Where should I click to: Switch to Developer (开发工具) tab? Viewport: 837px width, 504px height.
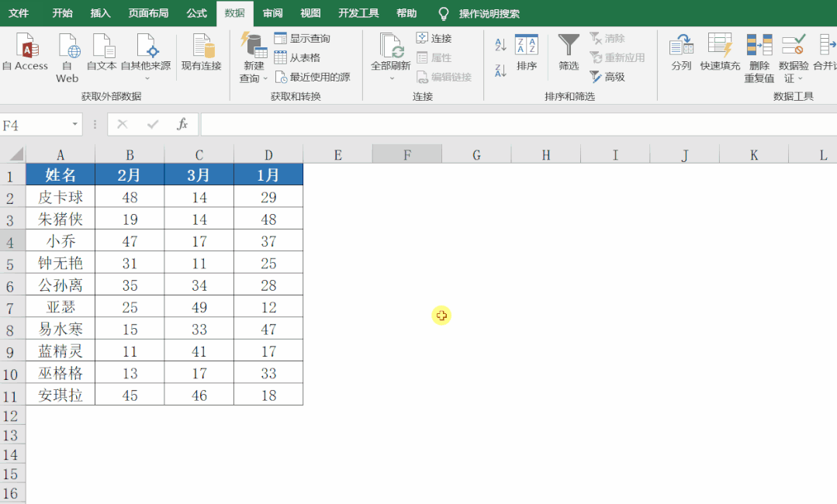click(358, 13)
